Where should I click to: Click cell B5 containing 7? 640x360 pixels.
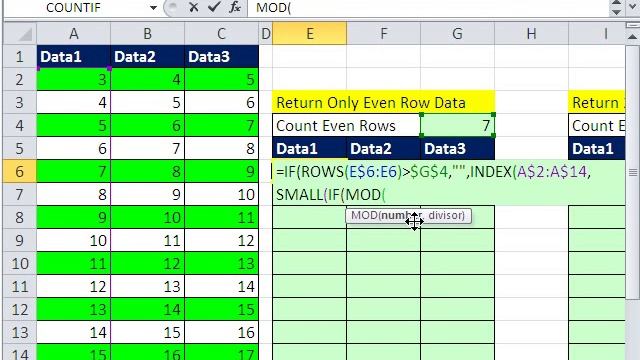(x=147, y=149)
